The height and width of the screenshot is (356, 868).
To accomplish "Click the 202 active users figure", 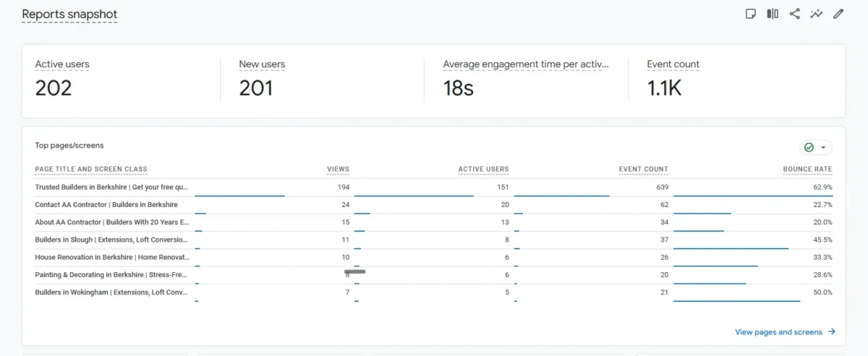I will pyautogui.click(x=54, y=88).
